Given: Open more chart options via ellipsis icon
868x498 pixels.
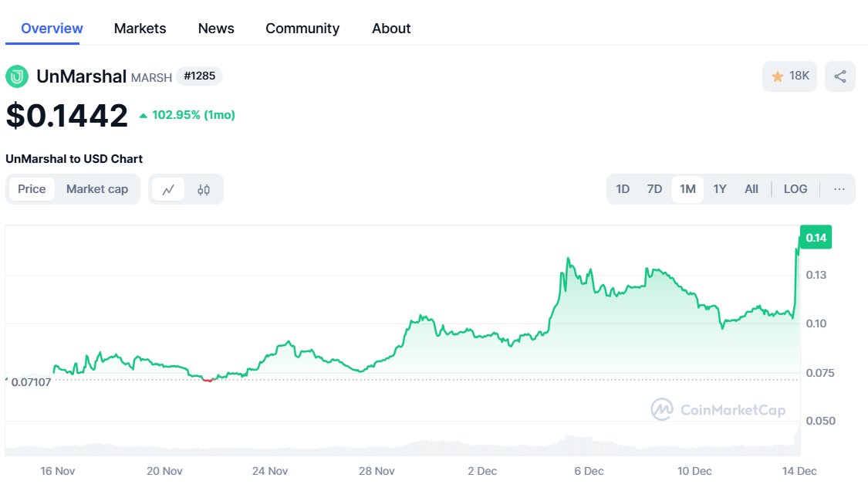Looking at the screenshot, I should click(839, 188).
